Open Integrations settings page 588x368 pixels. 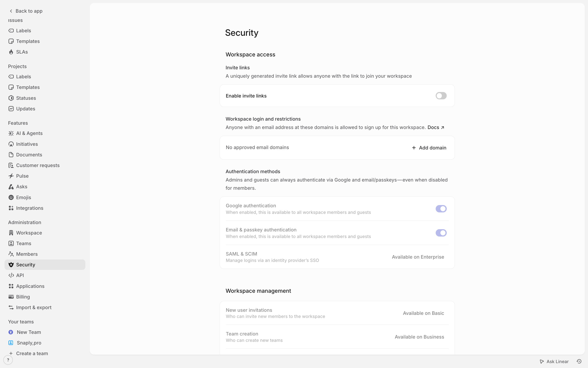pos(45,208)
